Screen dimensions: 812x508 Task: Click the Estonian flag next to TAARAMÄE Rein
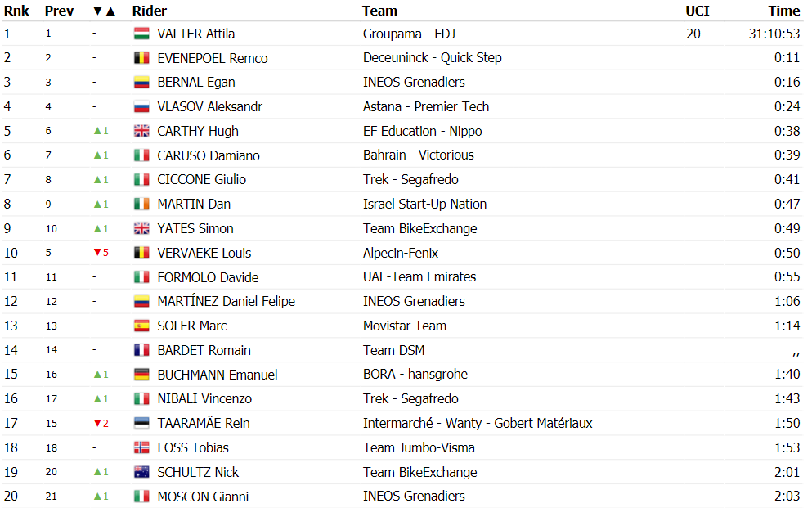point(141,423)
